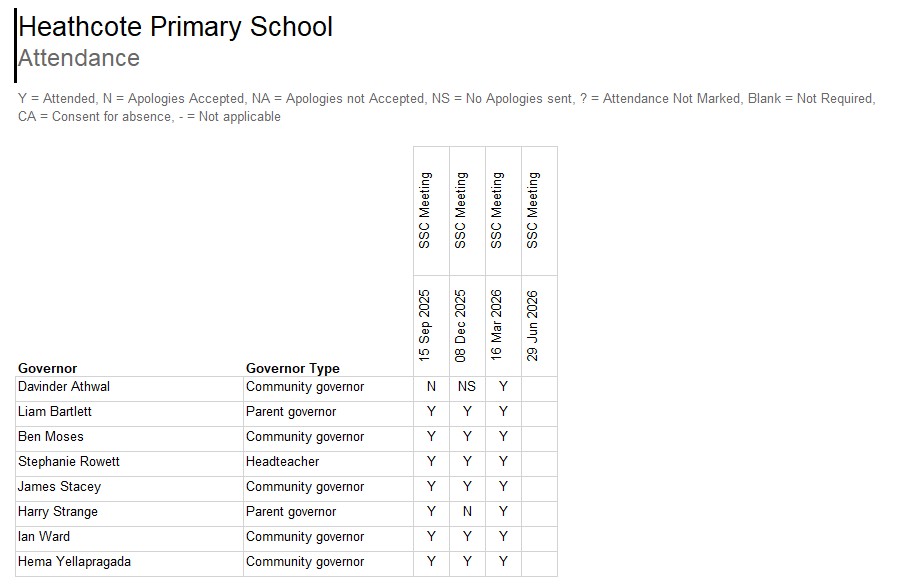The height and width of the screenshot is (587, 905).
Task: Select the 15 Sep 2025 date header
Action: tap(424, 326)
